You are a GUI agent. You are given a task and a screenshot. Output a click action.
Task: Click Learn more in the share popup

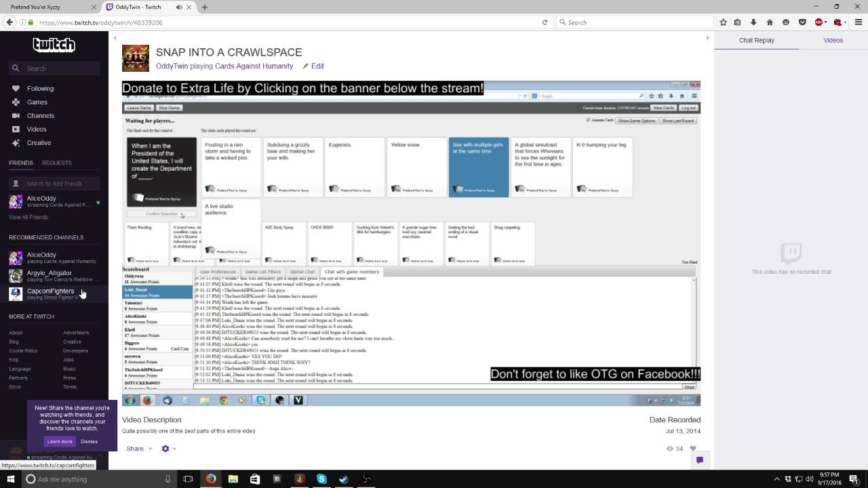60,441
